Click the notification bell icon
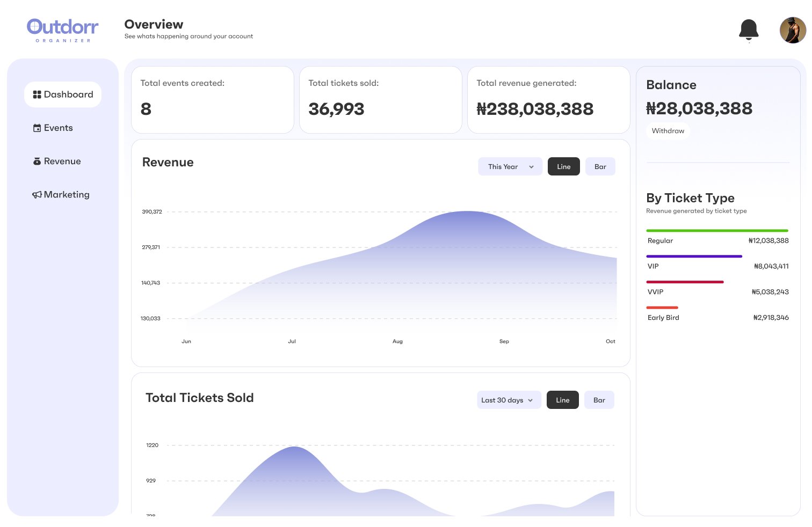The image size is (812, 527). (x=749, y=30)
